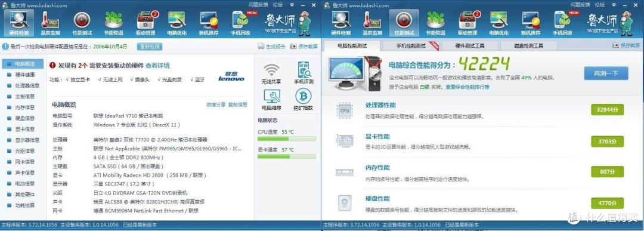
Task: Click the 复制信息 link
Action: tap(238, 104)
